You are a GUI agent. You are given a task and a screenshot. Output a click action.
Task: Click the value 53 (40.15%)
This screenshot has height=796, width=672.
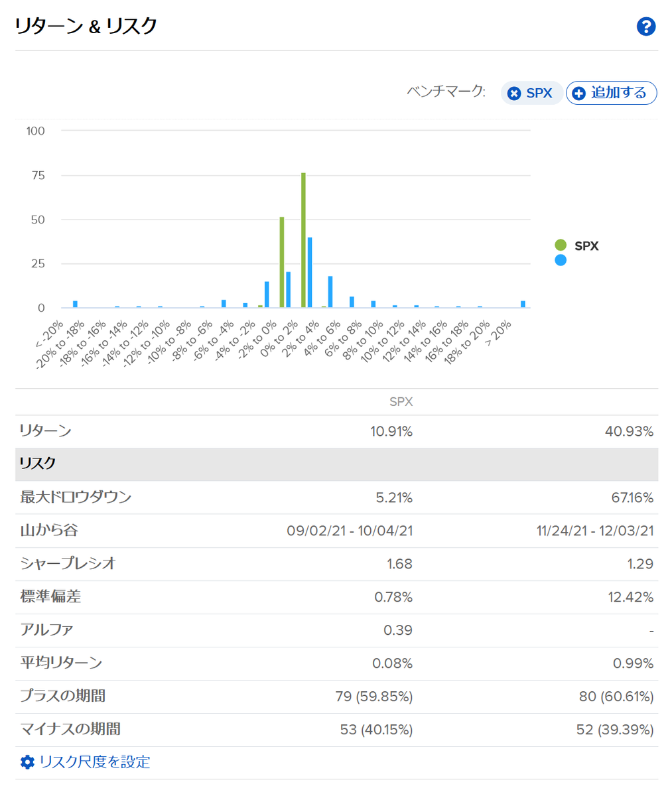pos(376,730)
